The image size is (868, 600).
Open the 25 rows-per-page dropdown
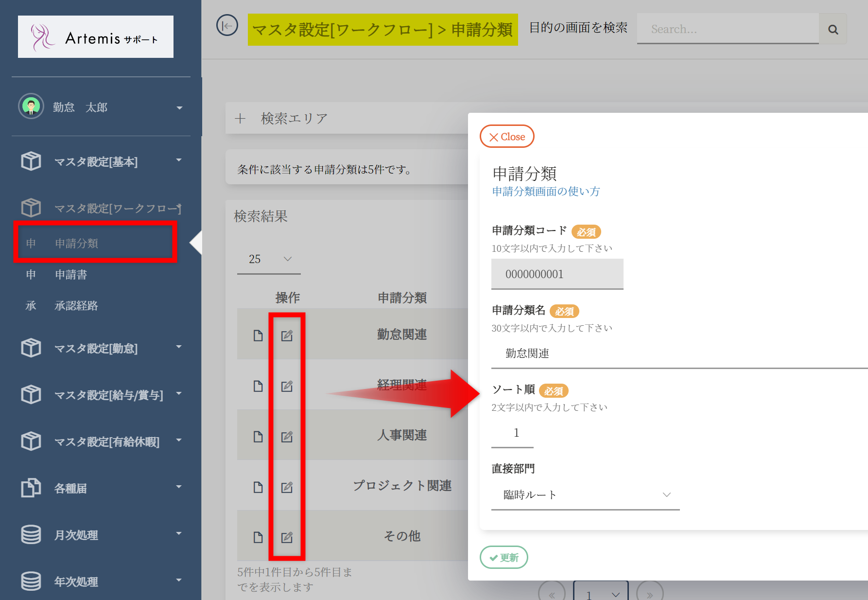pos(269,259)
